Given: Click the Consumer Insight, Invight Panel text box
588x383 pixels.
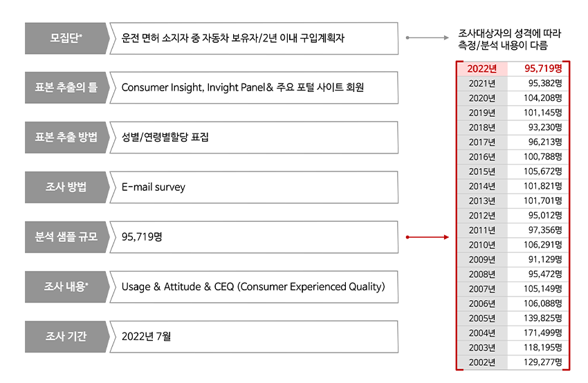Looking at the screenshot, I should coord(254,88).
